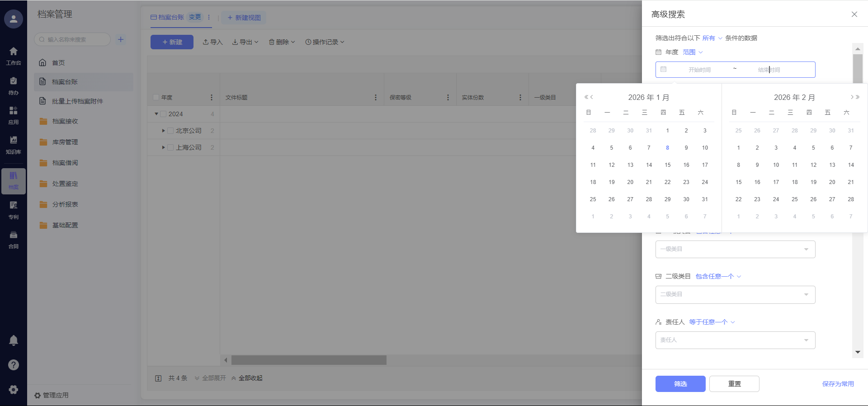868x406 pixels.
Task: Open the 责任人 dropdown field
Action: point(735,340)
